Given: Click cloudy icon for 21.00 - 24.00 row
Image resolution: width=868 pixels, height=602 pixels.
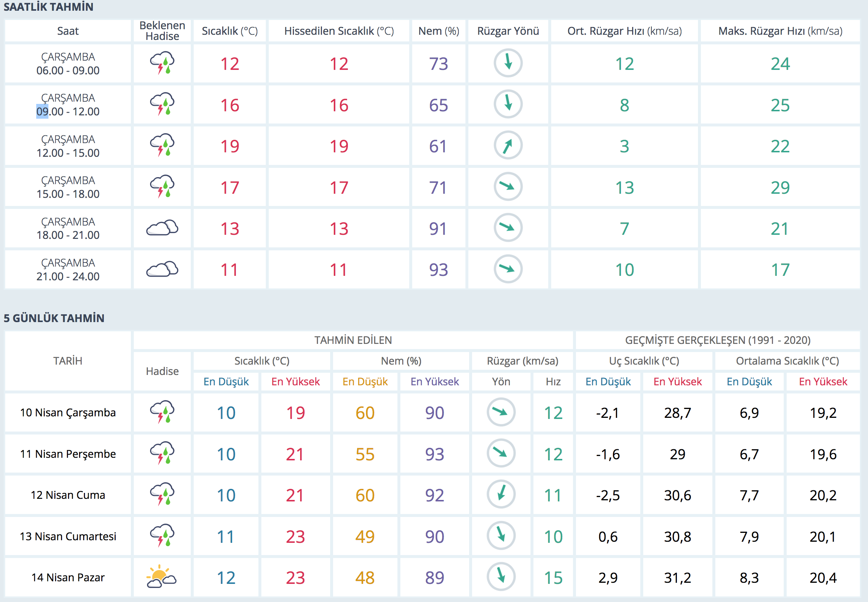Looking at the screenshot, I should 162,269.
